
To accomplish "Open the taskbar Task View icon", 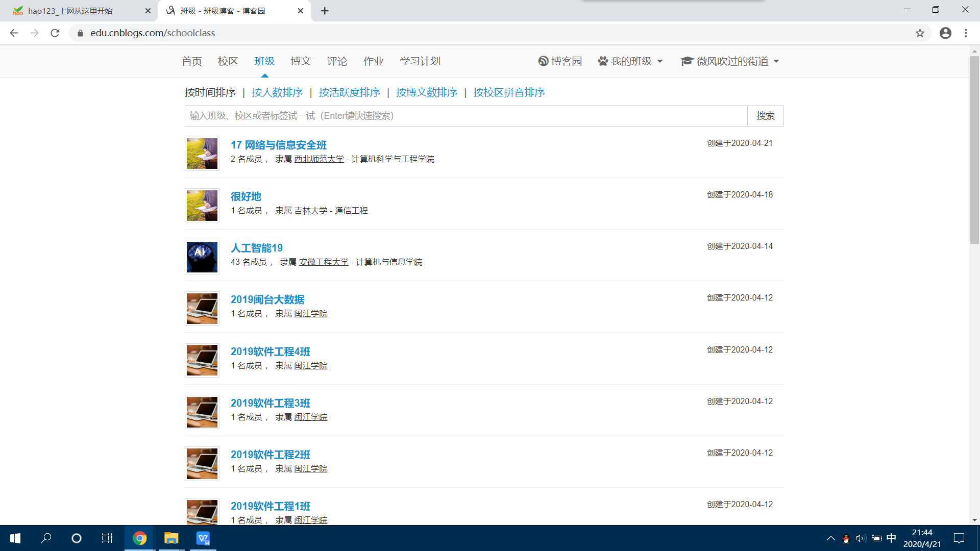I will coord(107,538).
